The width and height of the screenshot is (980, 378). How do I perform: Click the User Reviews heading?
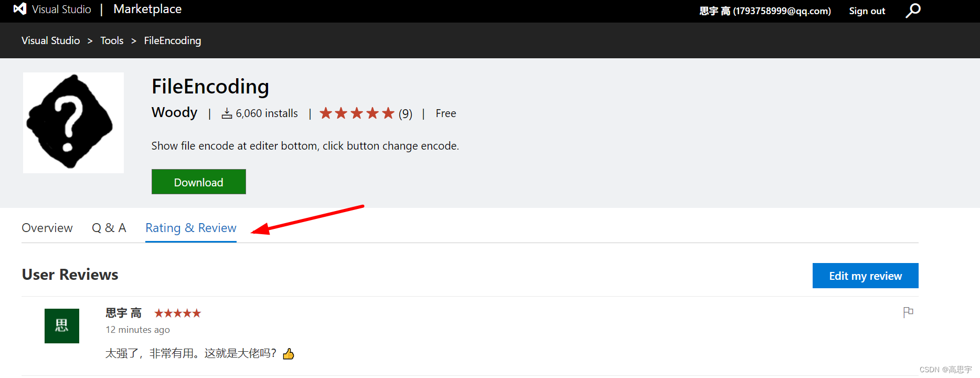coord(70,275)
